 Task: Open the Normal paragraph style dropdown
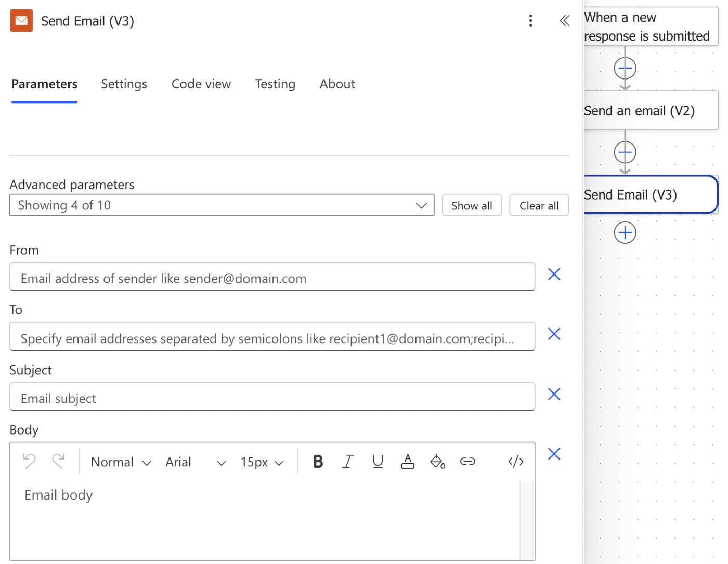coord(121,462)
